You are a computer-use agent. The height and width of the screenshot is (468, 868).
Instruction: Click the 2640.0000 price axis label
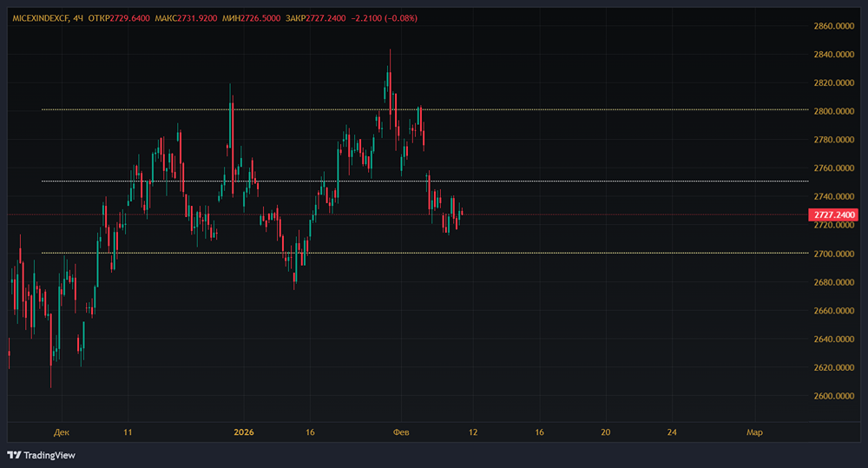coord(833,339)
